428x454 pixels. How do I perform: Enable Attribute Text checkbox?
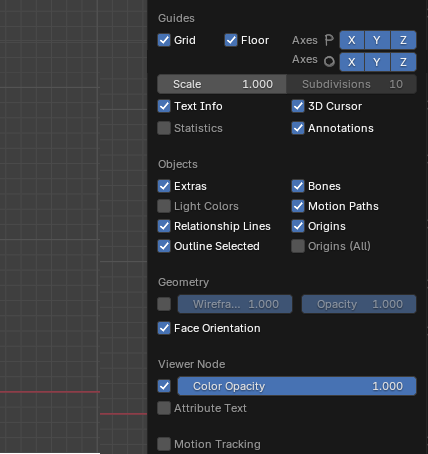pos(164,408)
